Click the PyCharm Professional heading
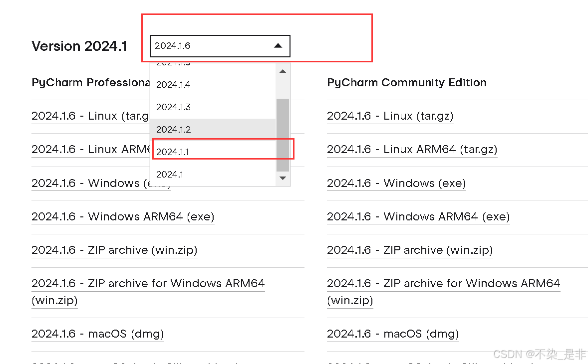This screenshot has width=588, height=364. (90, 82)
